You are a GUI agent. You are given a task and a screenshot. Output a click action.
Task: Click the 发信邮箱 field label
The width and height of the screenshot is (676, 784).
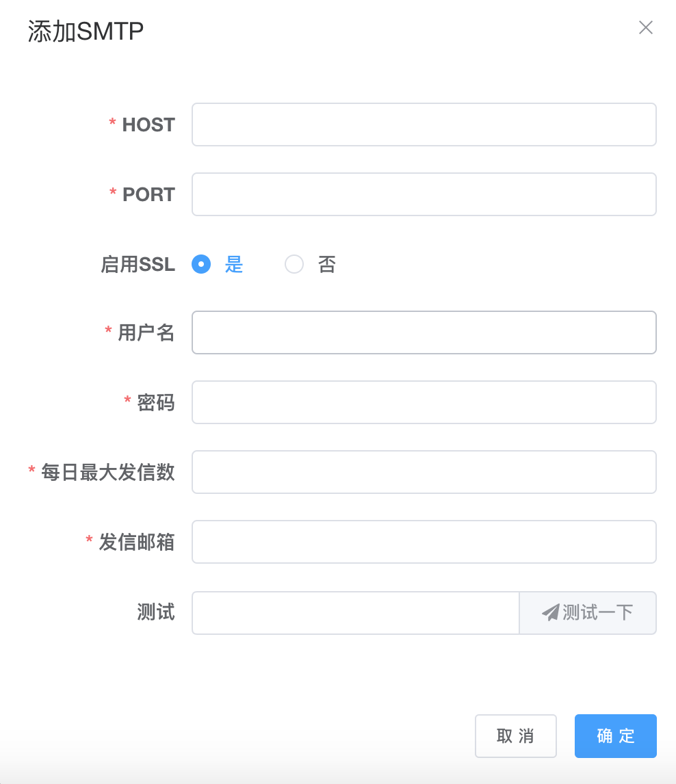137,542
